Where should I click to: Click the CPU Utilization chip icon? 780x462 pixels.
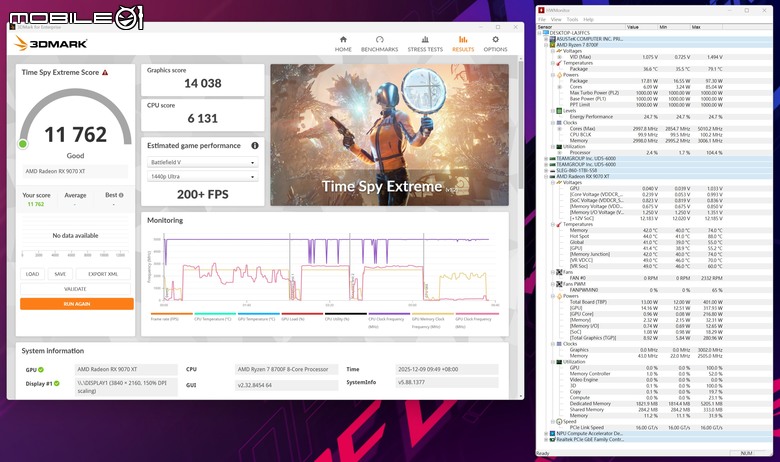(559, 147)
